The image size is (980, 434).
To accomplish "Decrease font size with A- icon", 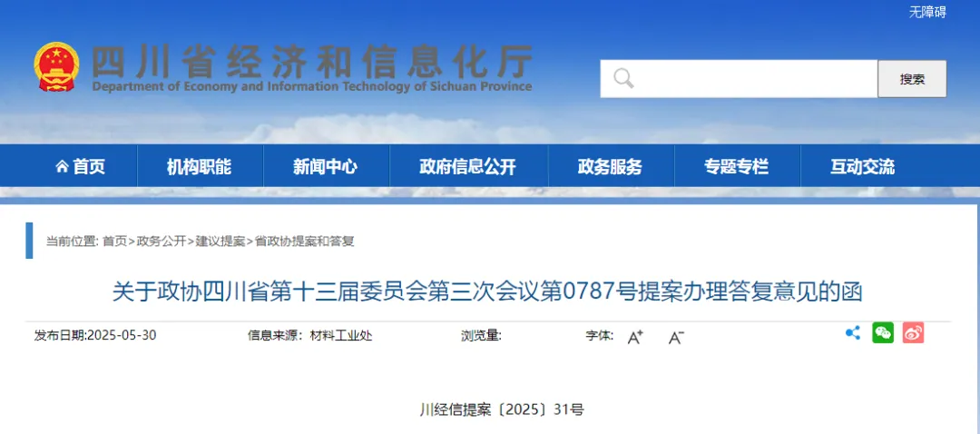I will (676, 337).
